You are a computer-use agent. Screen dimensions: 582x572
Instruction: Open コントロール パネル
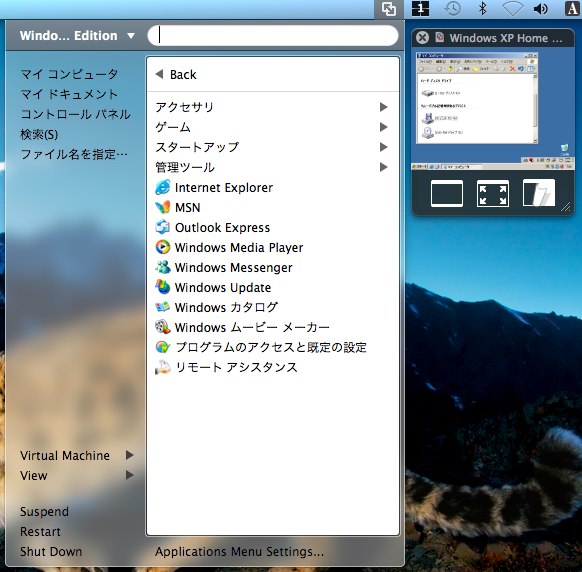point(75,114)
